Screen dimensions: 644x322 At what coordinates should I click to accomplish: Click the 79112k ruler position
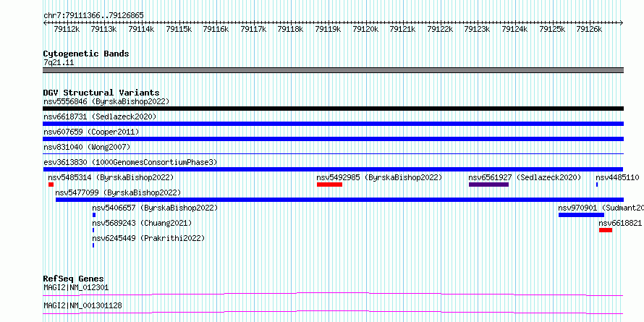point(67,29)
